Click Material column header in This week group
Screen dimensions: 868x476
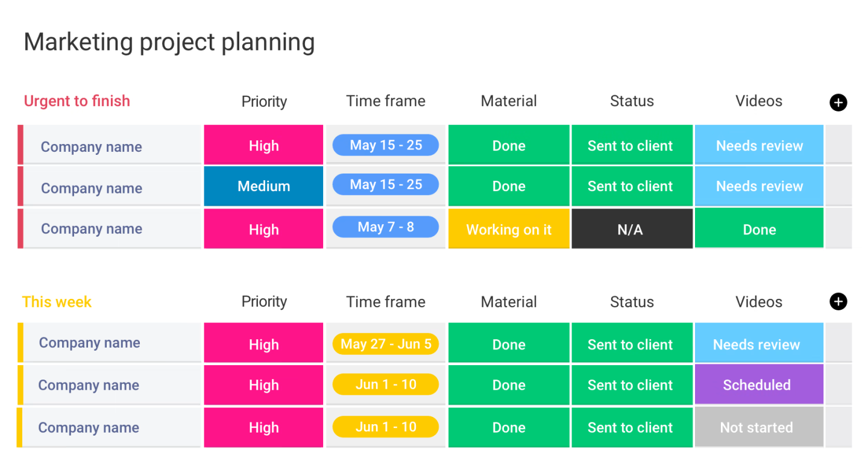click(509, 302)
